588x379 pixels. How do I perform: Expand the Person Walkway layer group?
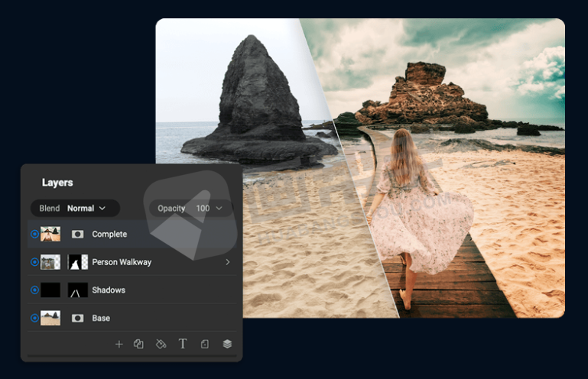[x=227, y=262]
